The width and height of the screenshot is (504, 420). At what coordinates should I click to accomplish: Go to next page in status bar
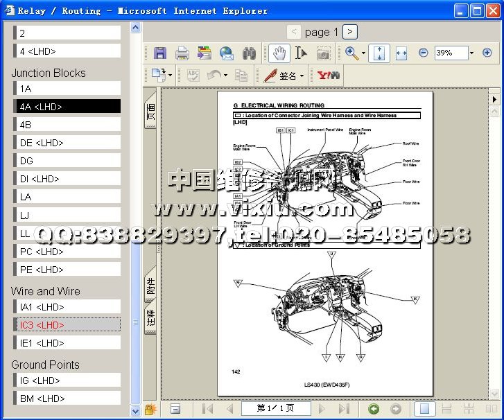(322, 409)
